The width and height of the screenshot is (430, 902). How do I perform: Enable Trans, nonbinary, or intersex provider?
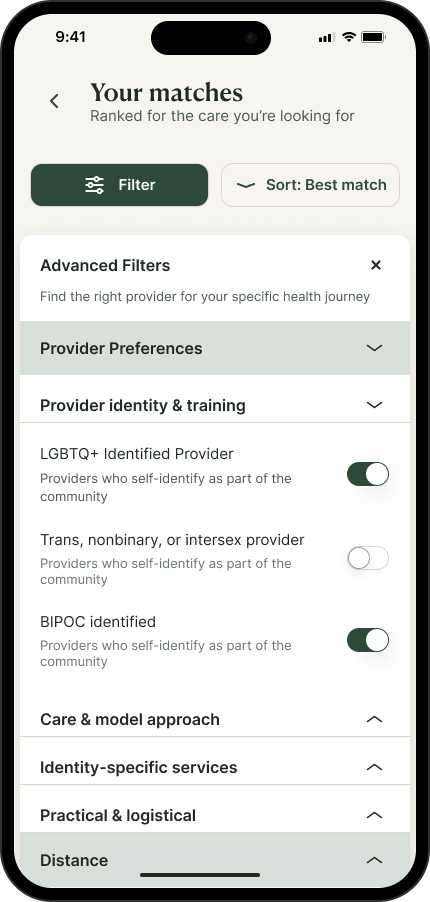[x=368, y=558]
